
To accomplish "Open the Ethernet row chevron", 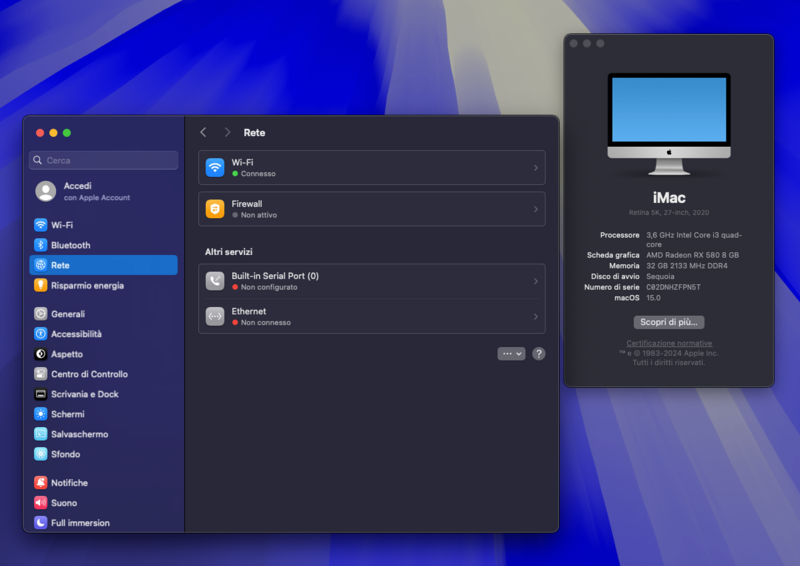I will click(x=535, y=316).
